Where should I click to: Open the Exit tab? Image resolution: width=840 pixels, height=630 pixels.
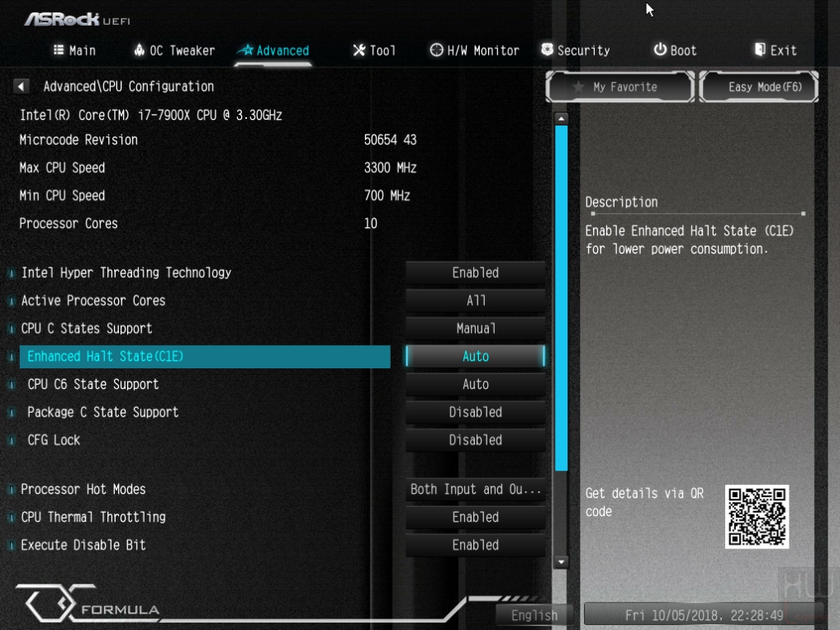click(x=776, y=50)
